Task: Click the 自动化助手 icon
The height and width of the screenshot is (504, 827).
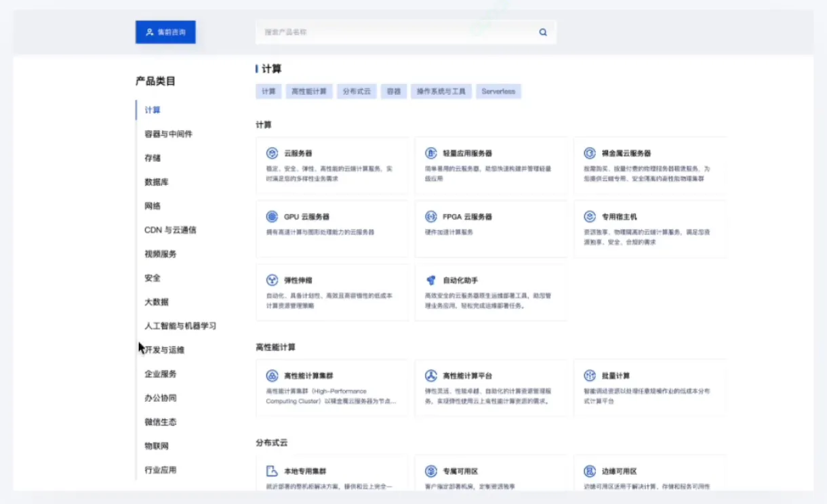Action: click(x=430, y=280)
